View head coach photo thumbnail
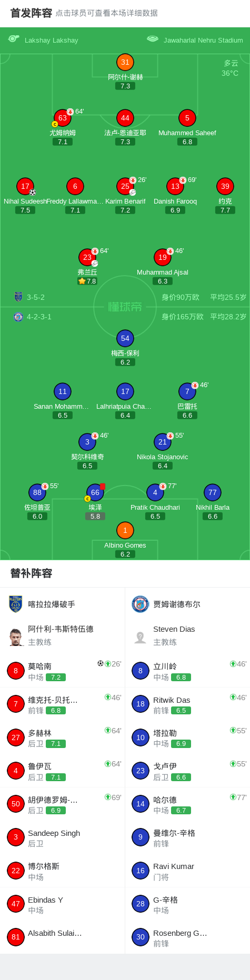 (16, 637)
